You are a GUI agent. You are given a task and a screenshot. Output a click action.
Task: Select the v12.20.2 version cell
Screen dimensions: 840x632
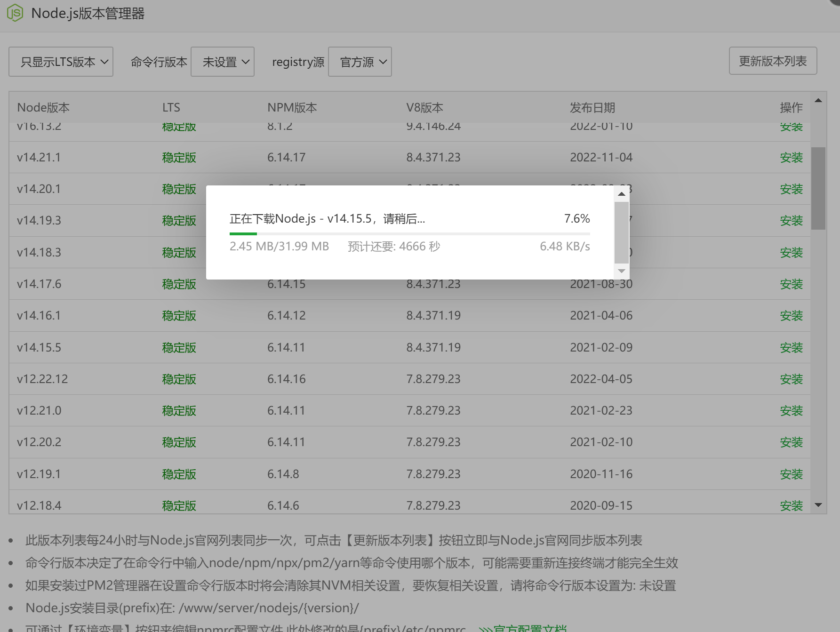tap(39, 442)
